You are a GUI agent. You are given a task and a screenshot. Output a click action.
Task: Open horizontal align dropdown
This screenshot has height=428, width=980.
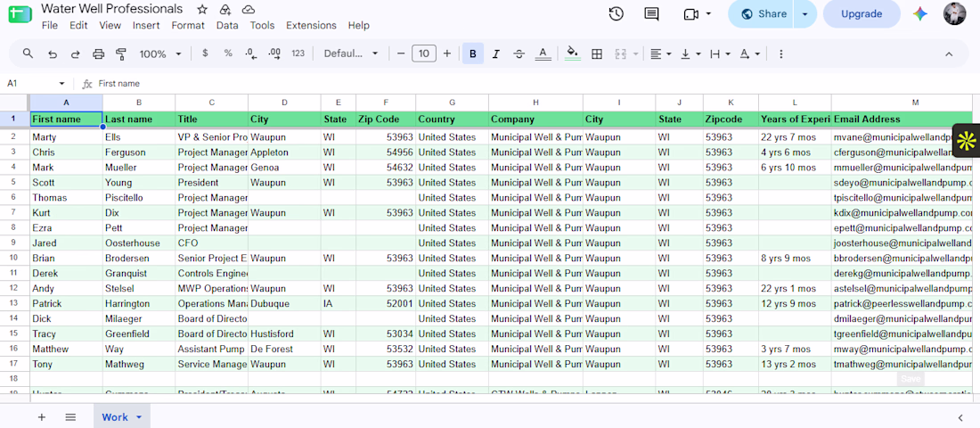point(659,54)
